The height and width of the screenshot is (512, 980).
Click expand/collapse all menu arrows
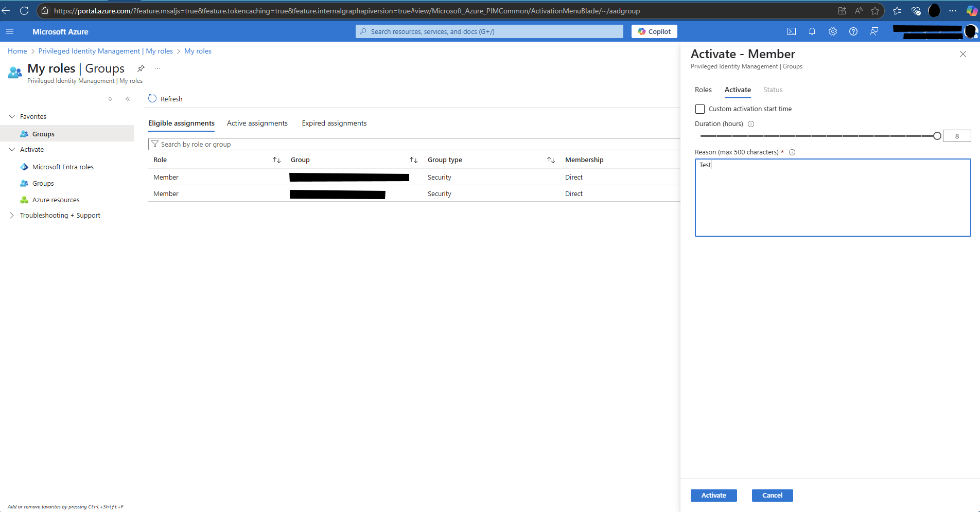tap(110, 99)
